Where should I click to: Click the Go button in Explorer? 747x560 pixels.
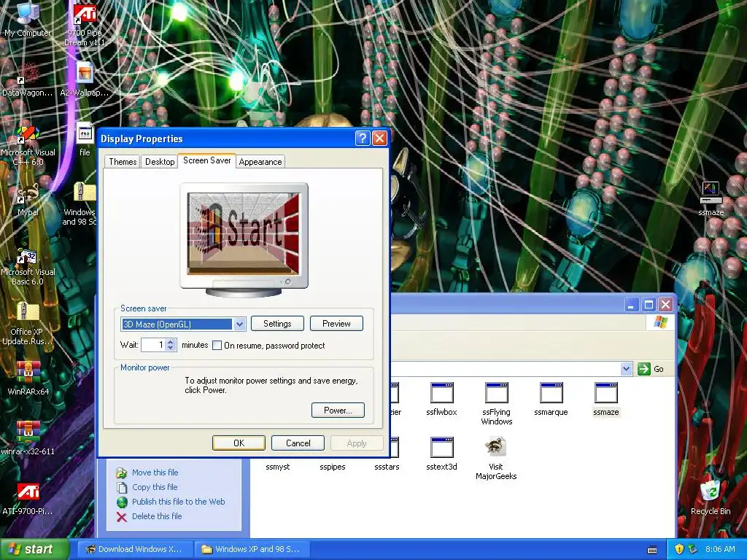pyautogui.click(x=651, y=368)
